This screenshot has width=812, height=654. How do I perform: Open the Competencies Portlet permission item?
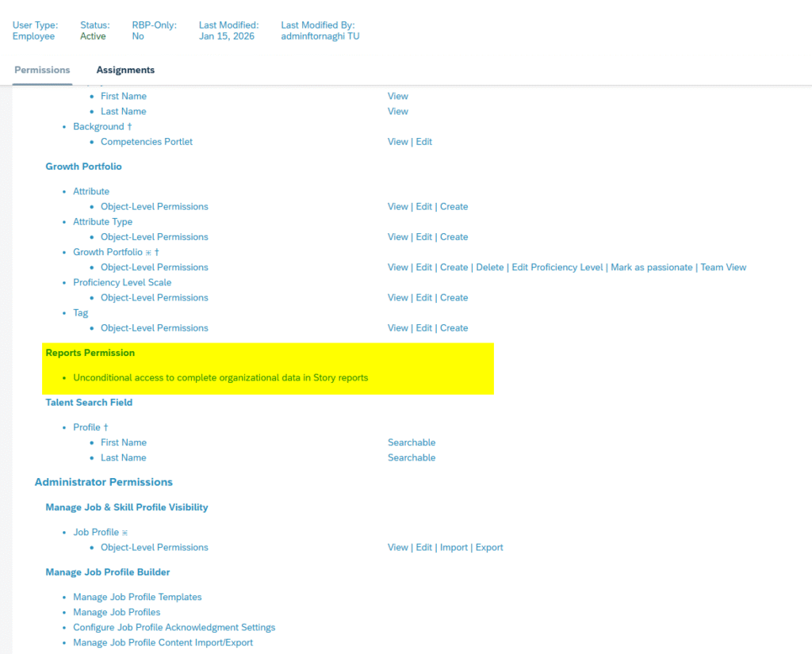tap(147, 142)
